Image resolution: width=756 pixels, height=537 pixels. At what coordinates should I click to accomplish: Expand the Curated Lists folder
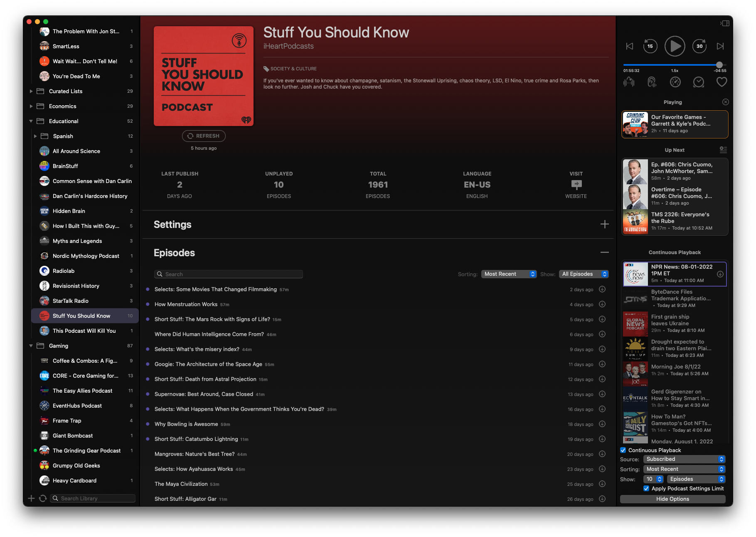[31, 91]
